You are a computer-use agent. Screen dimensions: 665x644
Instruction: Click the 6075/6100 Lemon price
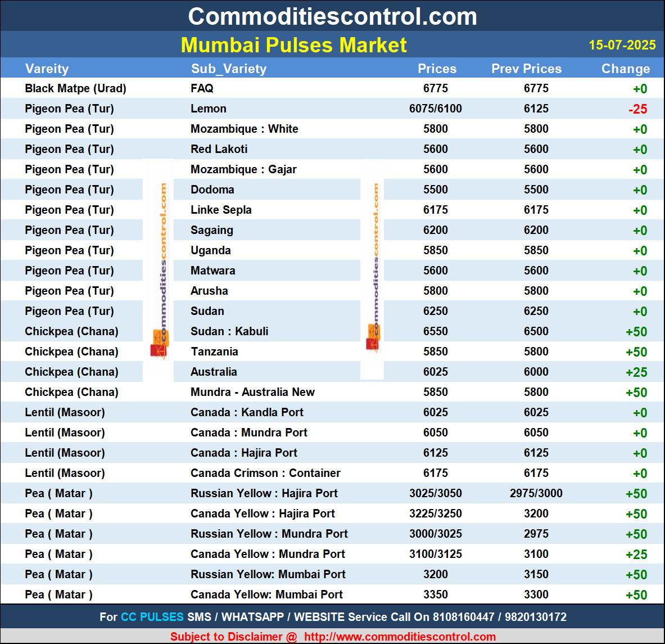(x=435, y=109)
